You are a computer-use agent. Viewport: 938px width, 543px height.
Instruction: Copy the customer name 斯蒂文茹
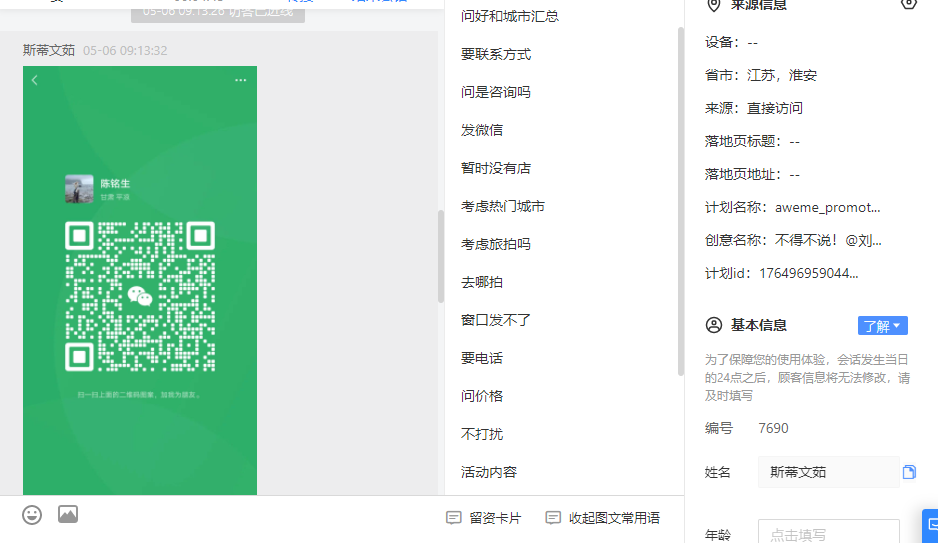tap(909, 472)
